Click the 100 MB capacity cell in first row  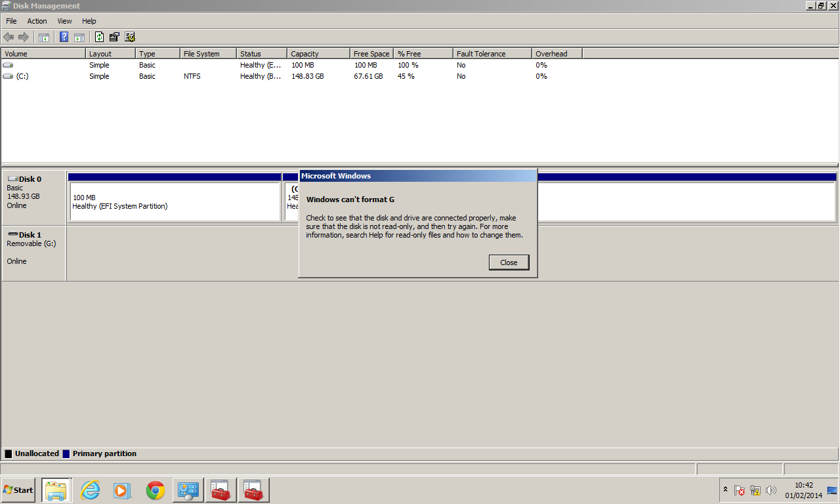pos(303,65)
